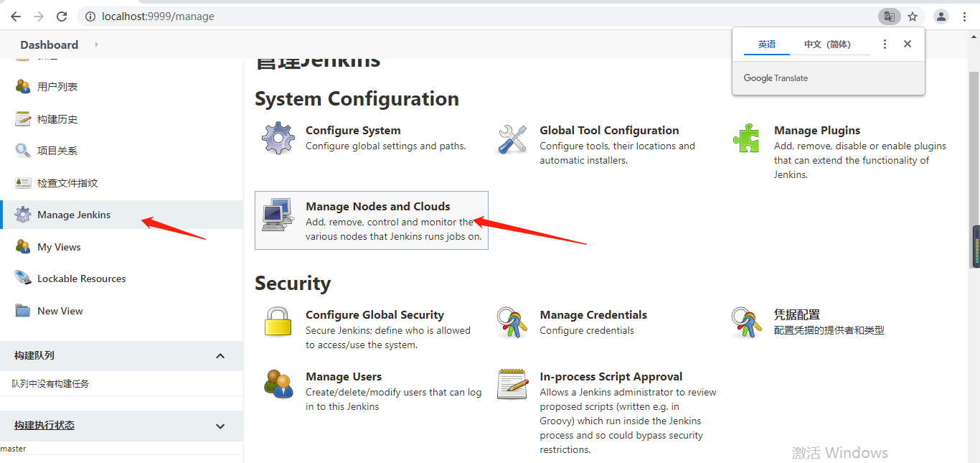Click the My Views icon in sidebar
Viewport: 980px width, 463px height.
pyautogui.click(x=23, y=247)
